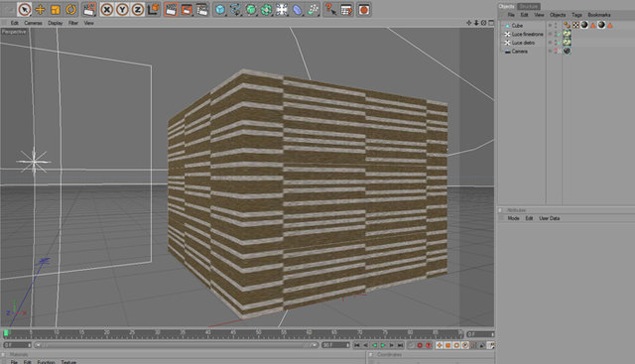Activate the Move tool
The height and width of the screenshot is (364, 635).
[40, 9]
